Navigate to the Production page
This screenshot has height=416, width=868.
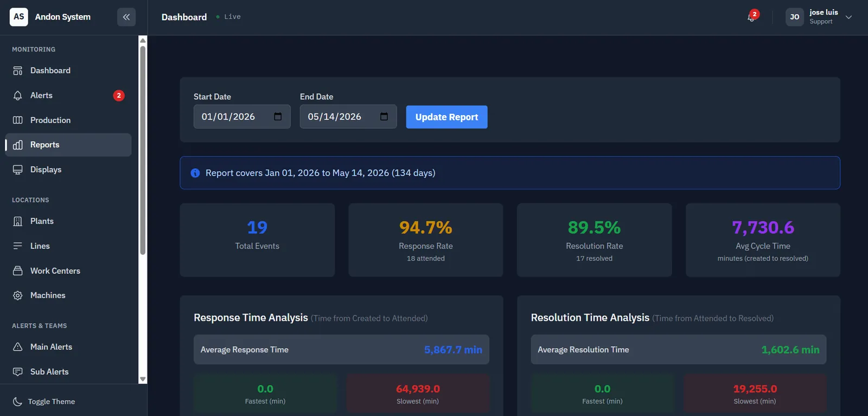tap(68, 120)
